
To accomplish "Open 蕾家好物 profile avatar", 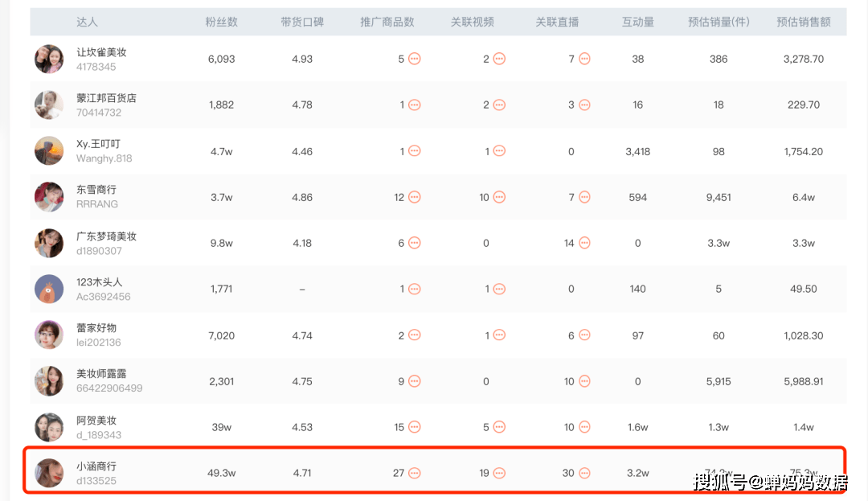I will (49, 335).
